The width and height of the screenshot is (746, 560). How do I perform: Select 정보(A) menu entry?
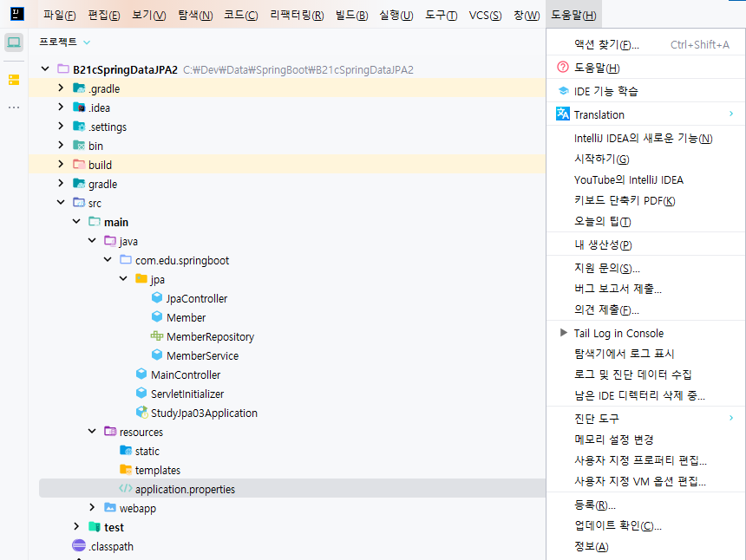pos(645,546)
